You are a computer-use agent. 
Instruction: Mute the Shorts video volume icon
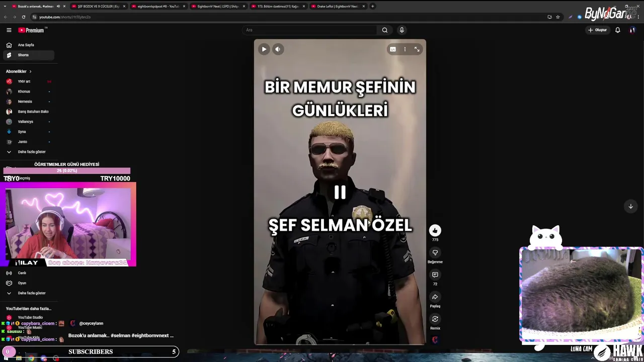click(x=278, y=49)
